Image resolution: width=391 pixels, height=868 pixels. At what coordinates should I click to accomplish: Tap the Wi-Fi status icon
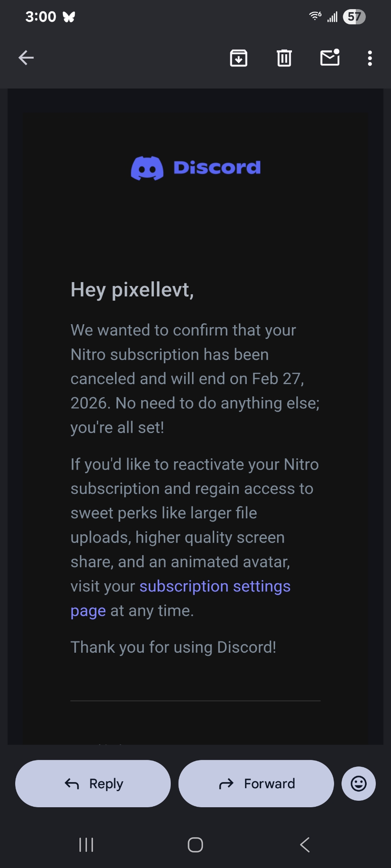(315, 16)
